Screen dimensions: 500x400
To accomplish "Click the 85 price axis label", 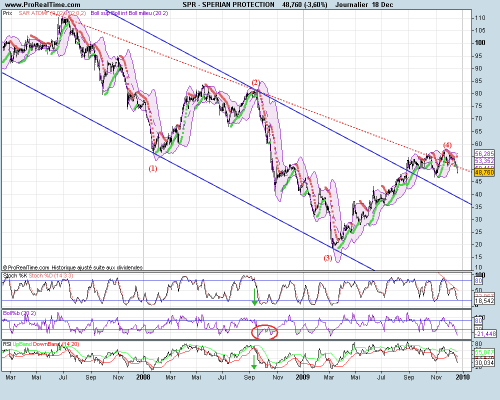I will coord(479,81).
